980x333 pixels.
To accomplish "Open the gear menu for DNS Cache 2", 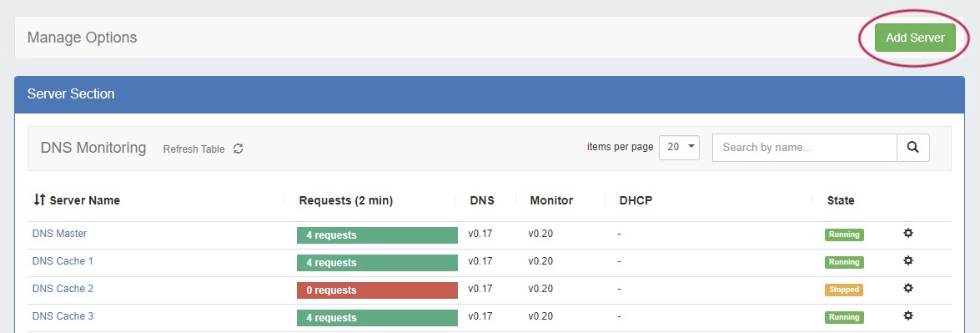I will coord(908,288).
